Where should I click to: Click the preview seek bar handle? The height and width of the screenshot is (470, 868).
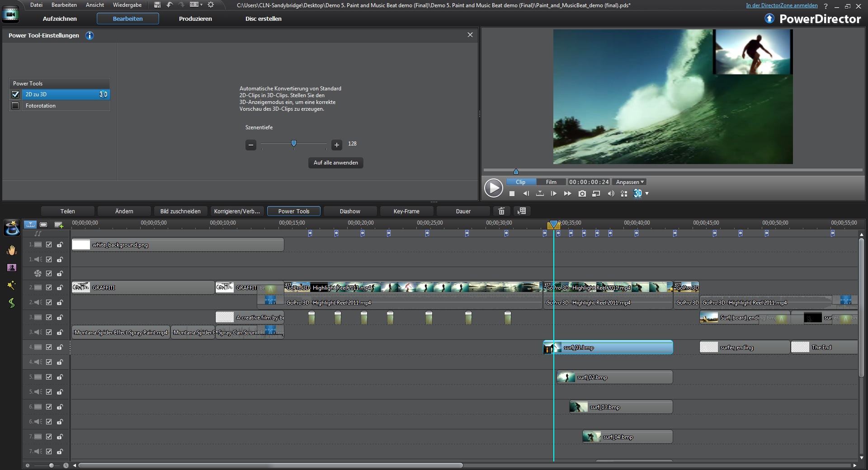(516, 171)
